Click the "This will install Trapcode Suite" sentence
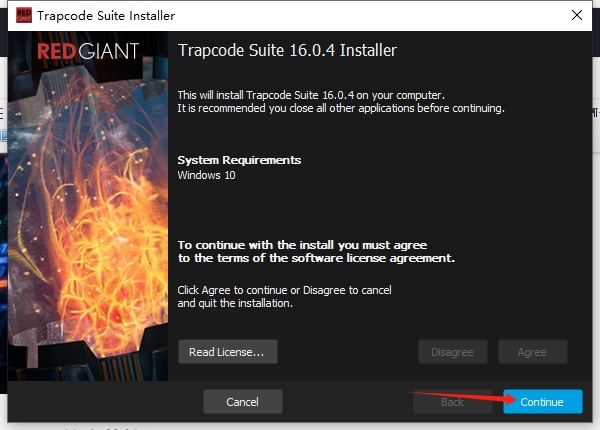The image size is (600, 430). pos(310,94)
